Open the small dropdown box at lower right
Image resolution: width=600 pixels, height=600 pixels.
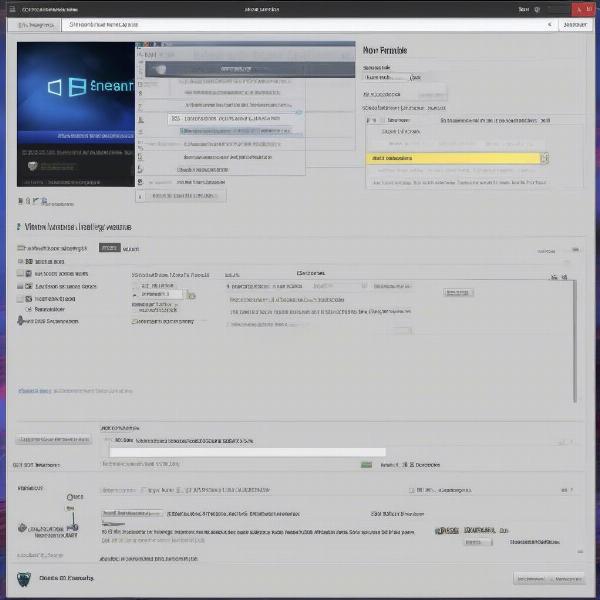pyautogui.click(x=478, y=542)
